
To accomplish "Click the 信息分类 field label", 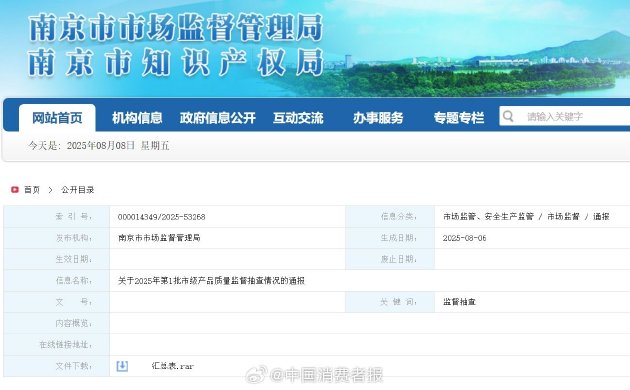I will 399,216.
